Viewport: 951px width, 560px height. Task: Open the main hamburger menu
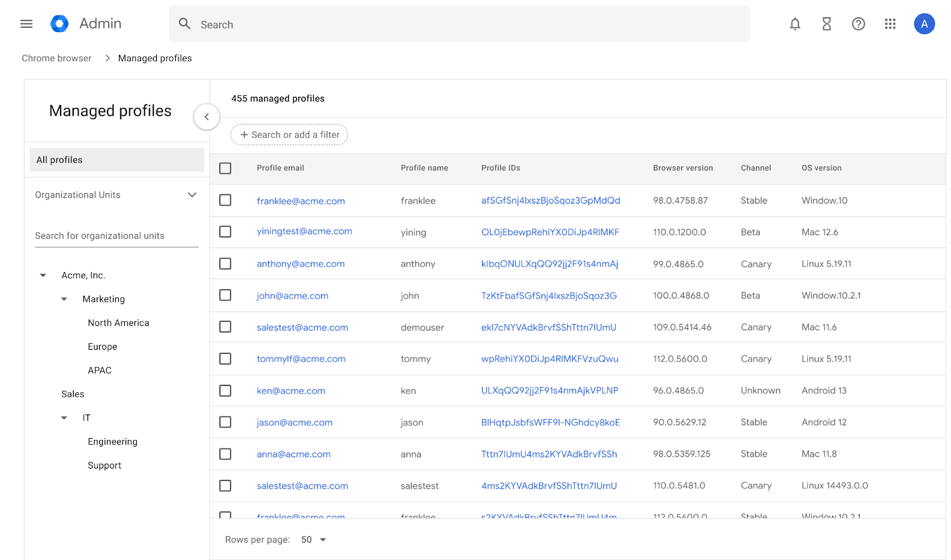click(x=26, y=24)
